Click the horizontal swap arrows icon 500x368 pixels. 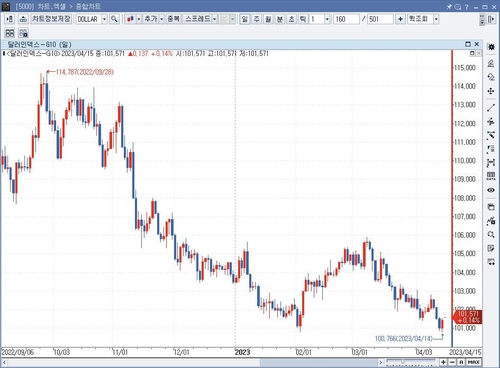coord(491,262)
